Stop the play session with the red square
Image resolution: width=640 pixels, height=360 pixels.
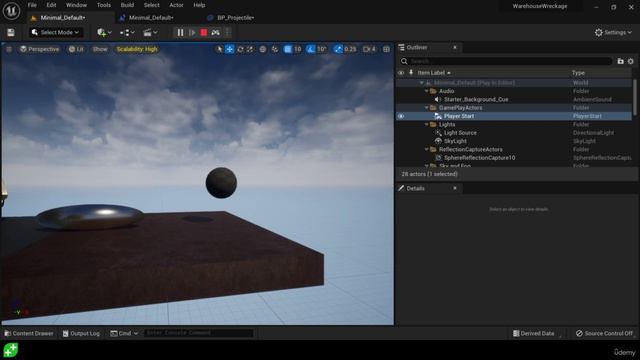coord(204,33)
